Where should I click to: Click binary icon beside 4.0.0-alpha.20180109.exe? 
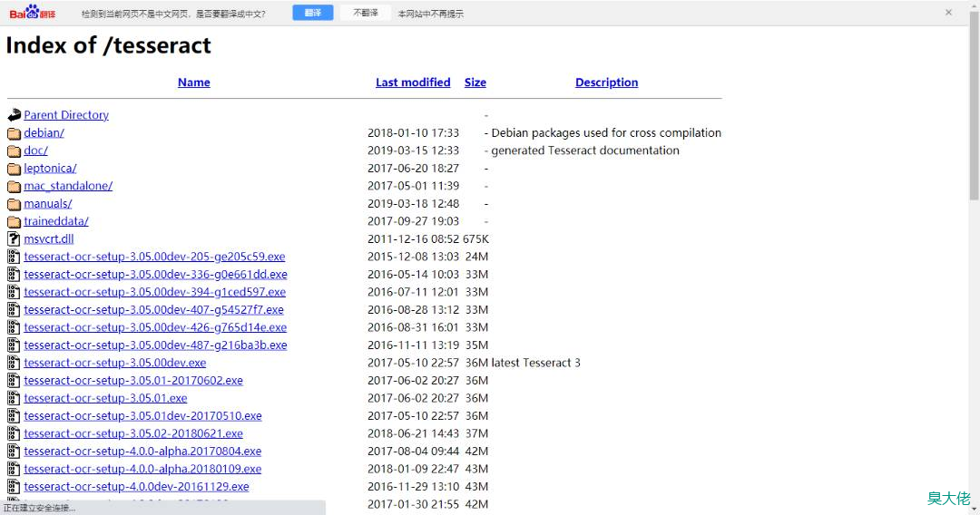coord(14,469)
